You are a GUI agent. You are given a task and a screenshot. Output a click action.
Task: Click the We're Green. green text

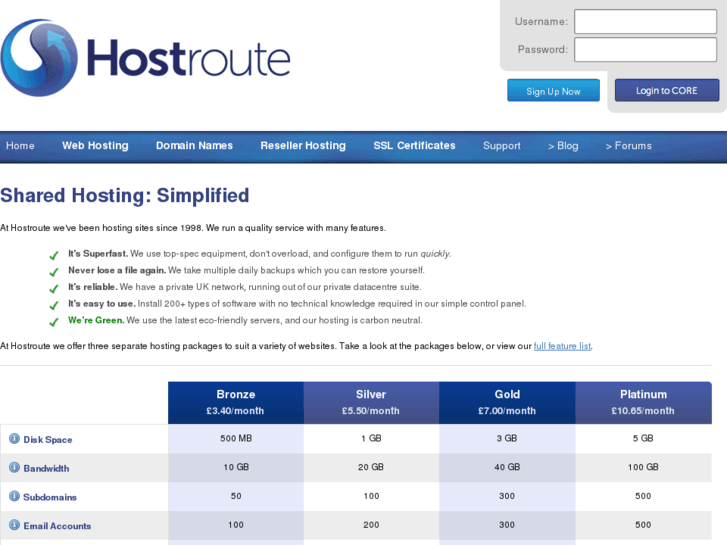(96, 320)
